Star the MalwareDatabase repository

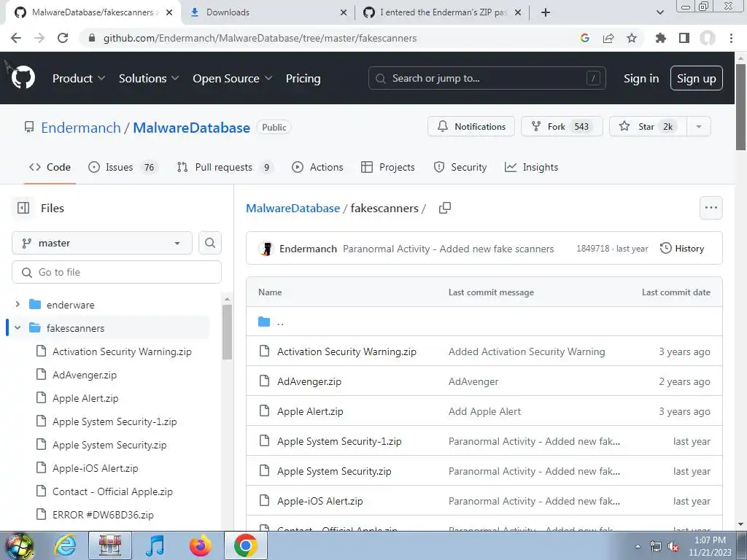pos(649,127)
